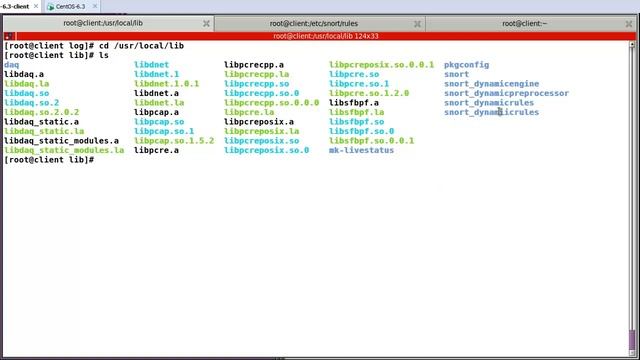Click the libpcrecpp.so entry
Viewport: 640px width, 360px height.
click(x=256, y=83)
